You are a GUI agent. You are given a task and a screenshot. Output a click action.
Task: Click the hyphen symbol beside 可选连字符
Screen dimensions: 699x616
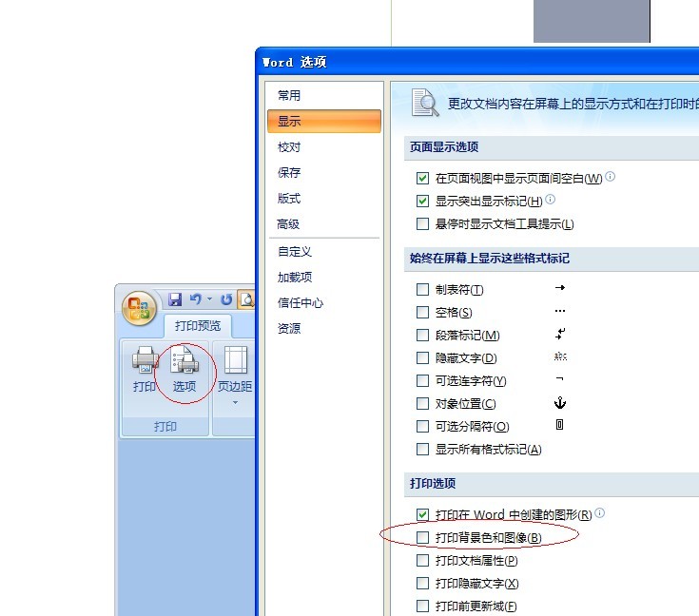tap(560, 379)
